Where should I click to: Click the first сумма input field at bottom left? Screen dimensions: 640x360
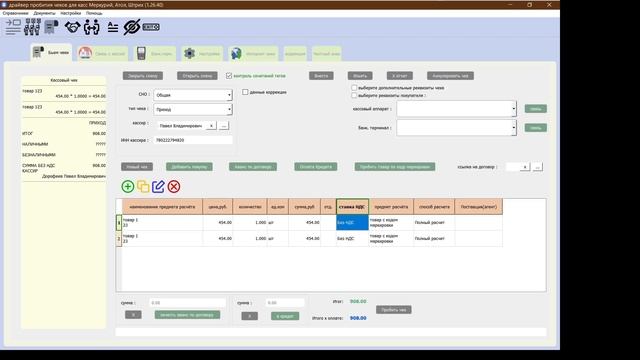pyautogui.click(x=187, y=303)
